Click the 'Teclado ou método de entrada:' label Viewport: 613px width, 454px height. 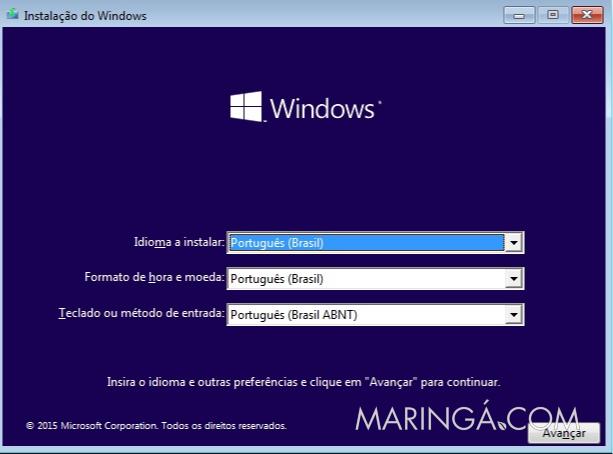pyautogui.click(x=142, y=313)
